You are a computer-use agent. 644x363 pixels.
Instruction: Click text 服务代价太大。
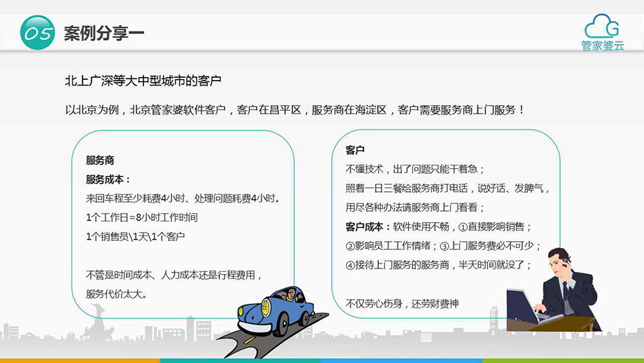[117, 294]
